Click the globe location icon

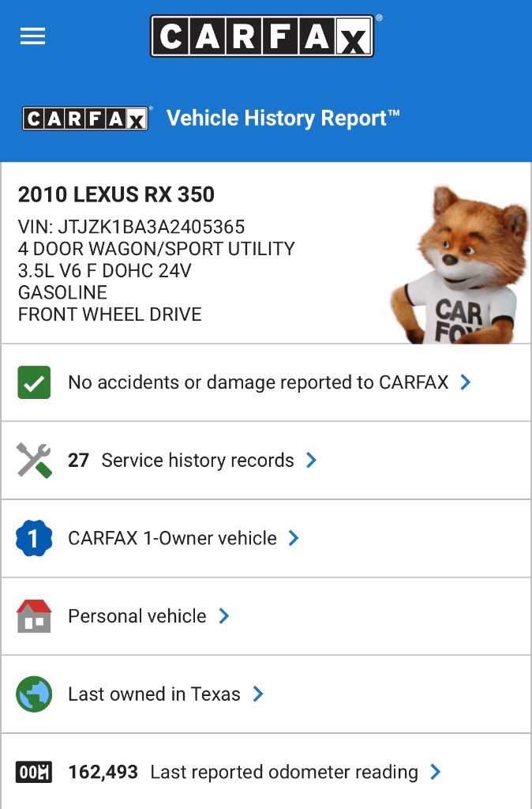click(x=34, y=694)
